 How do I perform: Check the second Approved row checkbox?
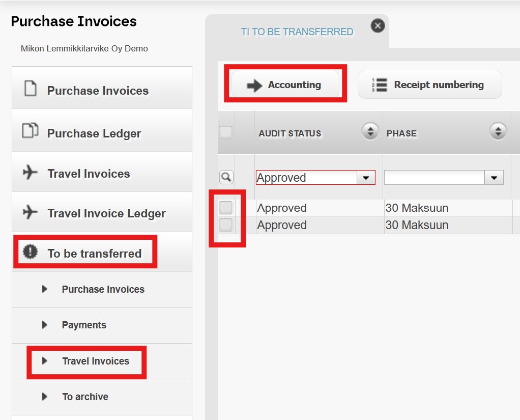click(226, 225)
